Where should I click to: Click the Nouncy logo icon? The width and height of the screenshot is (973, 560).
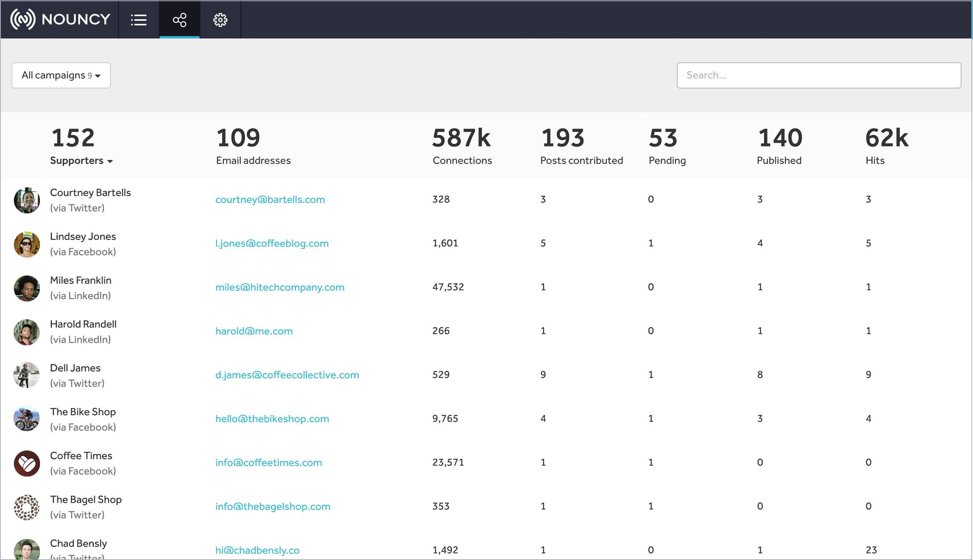click(x=23, y=19)
